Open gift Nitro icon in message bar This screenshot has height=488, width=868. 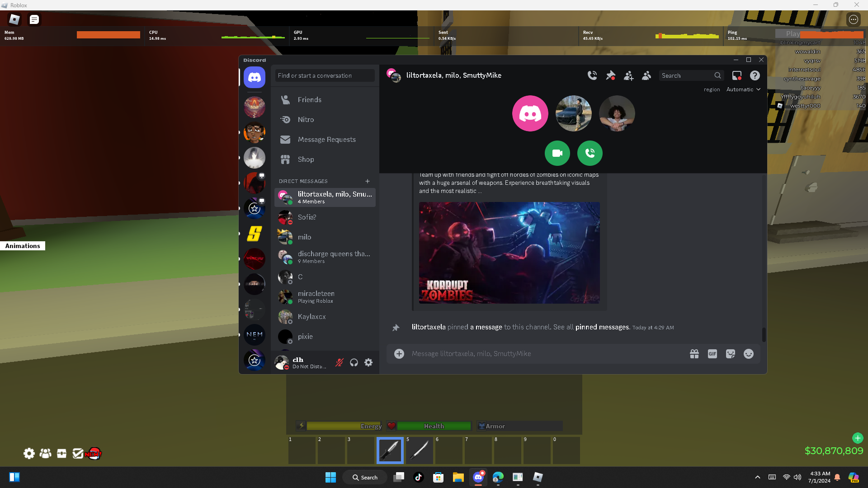pyautogui.click(x=694, y=354)
